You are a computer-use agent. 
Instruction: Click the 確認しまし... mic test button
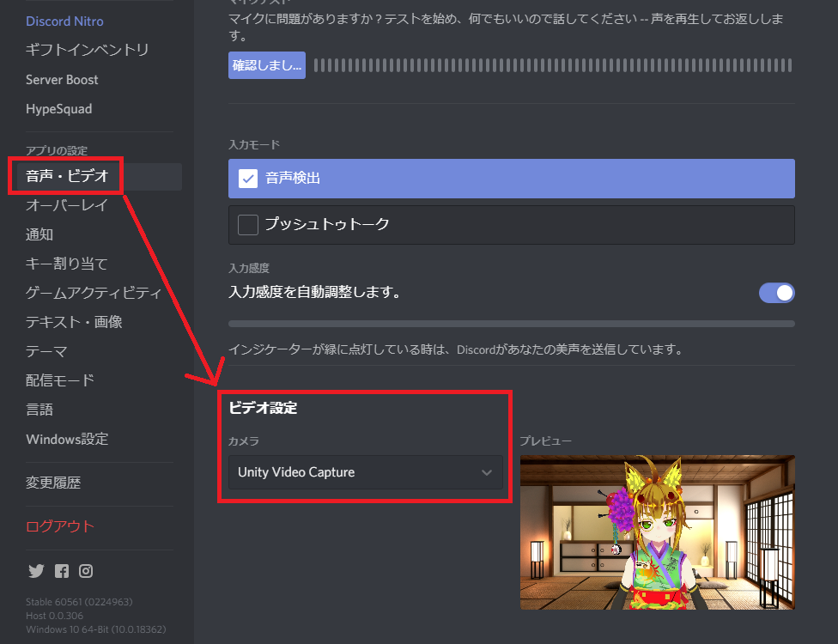tap(266, 65)
